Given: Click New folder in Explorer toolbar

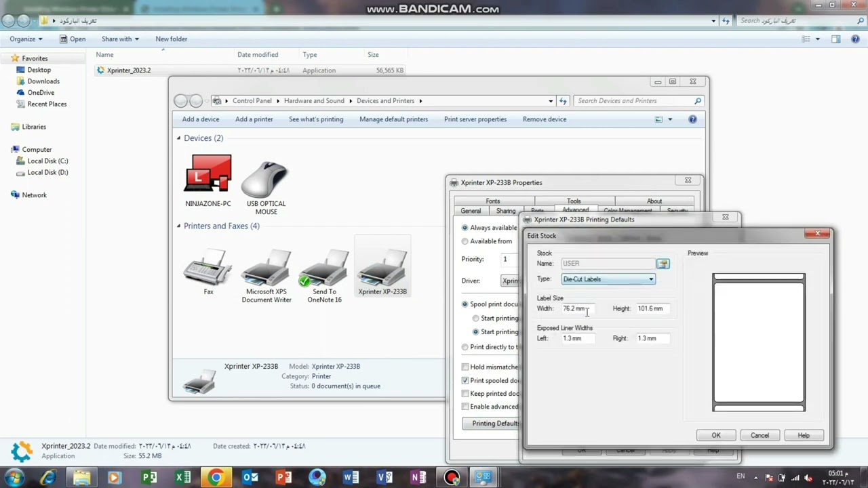Looking at the screenshot, I should [172, 39].
